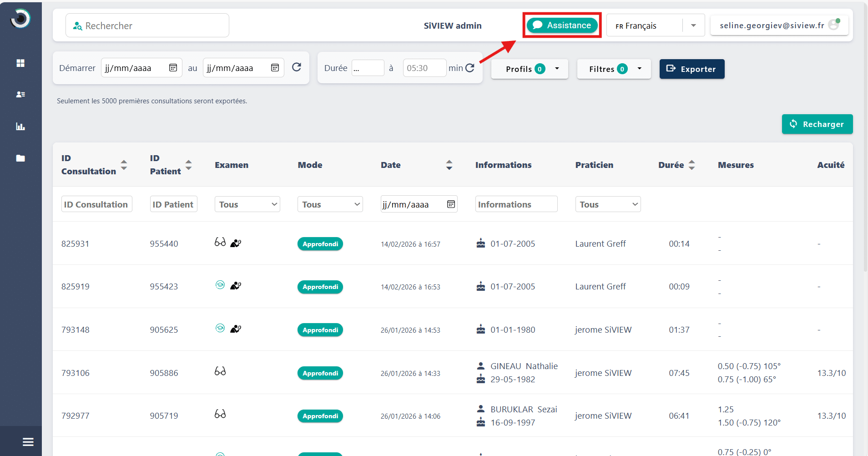Sort table by Durée column arrows
This screenshot has height=456, width=868.
pyautogui.click(x=691, y=165)
